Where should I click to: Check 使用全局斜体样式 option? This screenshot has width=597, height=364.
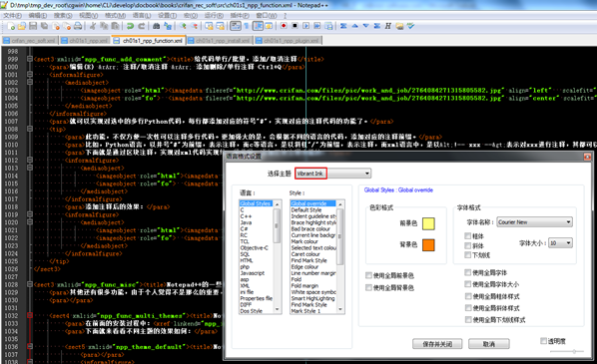pos(468,308)
